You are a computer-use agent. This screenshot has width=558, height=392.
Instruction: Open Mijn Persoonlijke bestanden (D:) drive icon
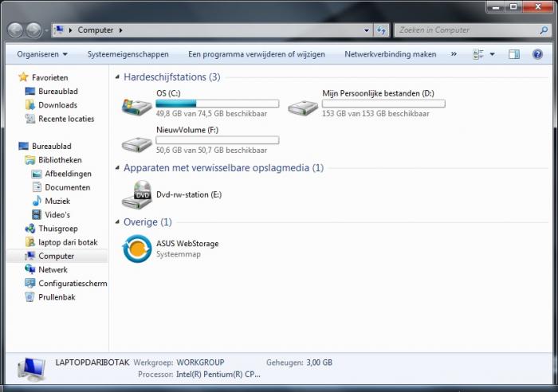pyautogui.click(x=302, y=105)
